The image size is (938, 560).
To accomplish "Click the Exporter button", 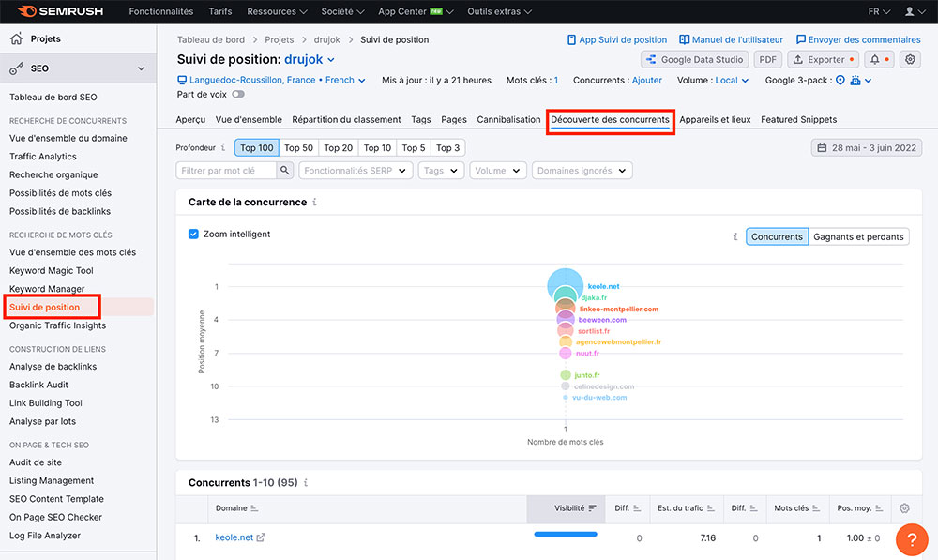I will coord(824,59).
